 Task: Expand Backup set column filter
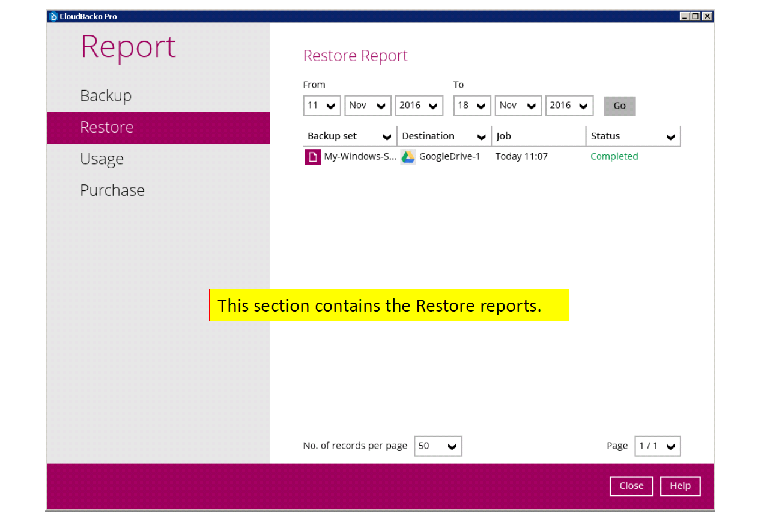click(387, 137)
